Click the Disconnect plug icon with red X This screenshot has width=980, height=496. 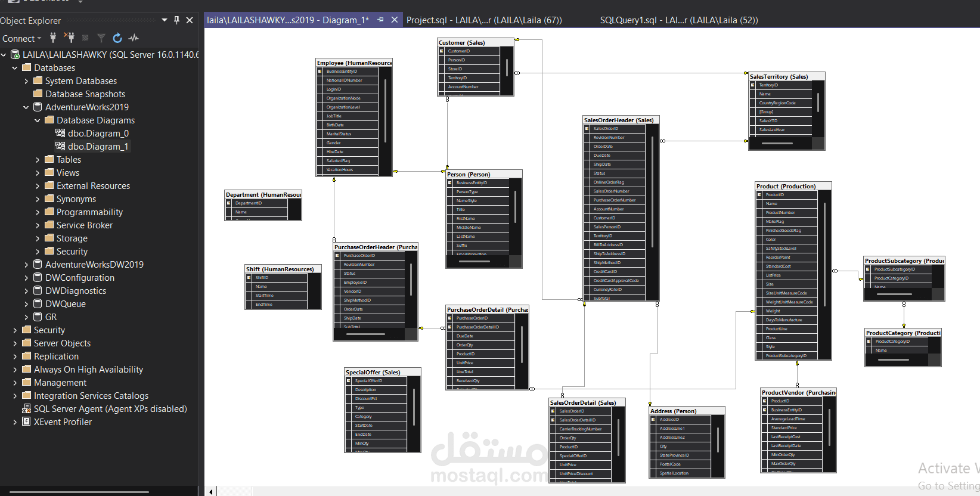[69, 38]
